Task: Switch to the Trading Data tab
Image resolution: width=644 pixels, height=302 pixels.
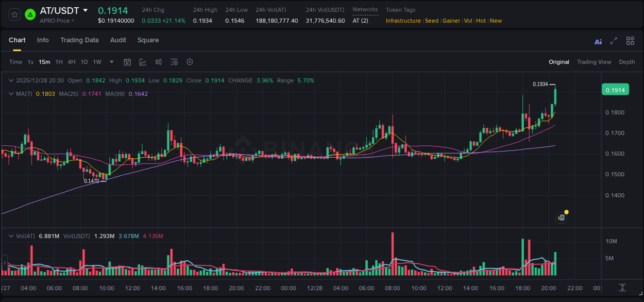Action: (x=79, y=40)
